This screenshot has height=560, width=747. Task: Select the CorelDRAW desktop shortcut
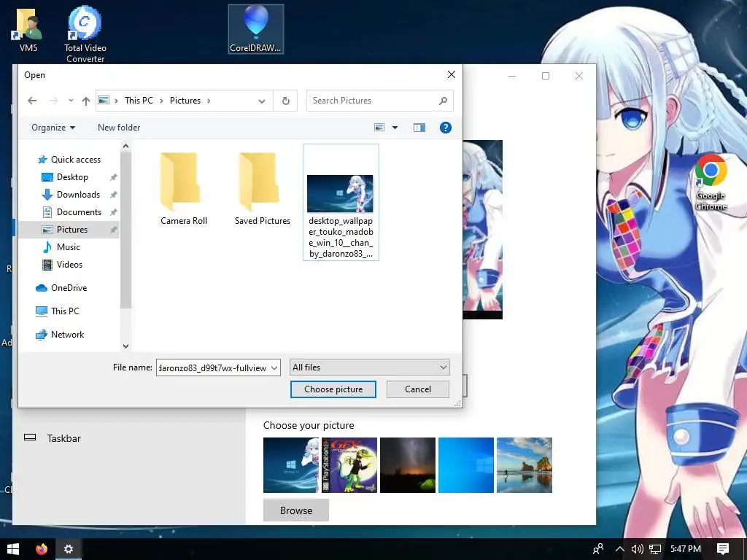coord(256,29)
